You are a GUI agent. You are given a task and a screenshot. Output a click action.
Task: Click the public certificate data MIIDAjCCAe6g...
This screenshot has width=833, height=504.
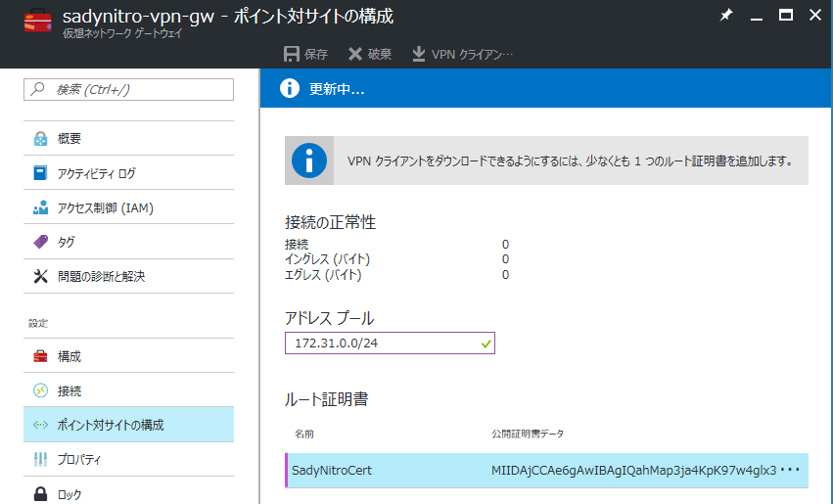[x=633, y=470]
